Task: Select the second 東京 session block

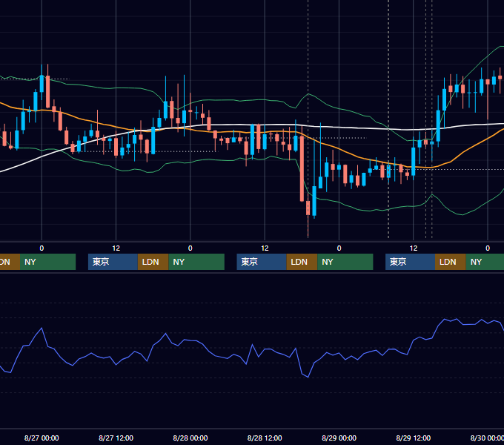Action: pos(262,262)
